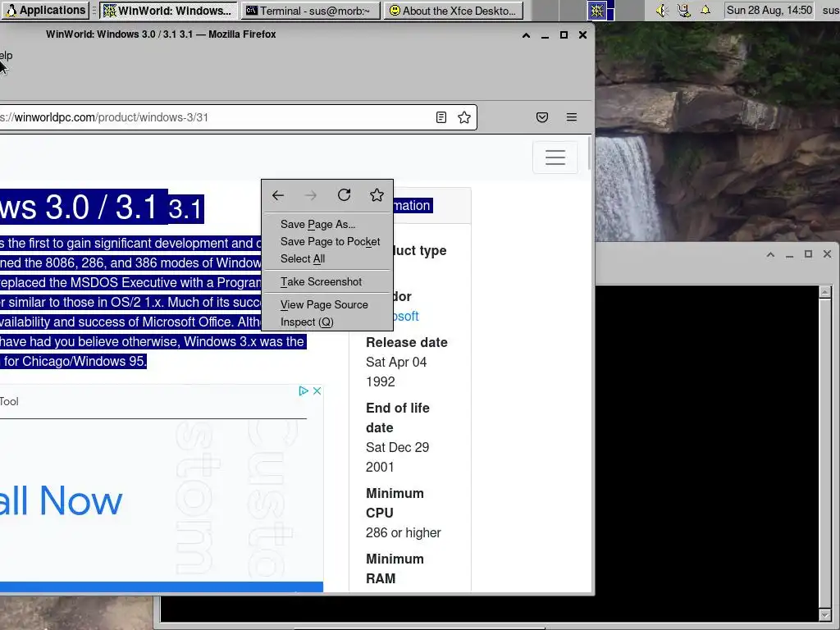
Task: Click the clock showing Sun 28 Aug
Action: point(769,10)
